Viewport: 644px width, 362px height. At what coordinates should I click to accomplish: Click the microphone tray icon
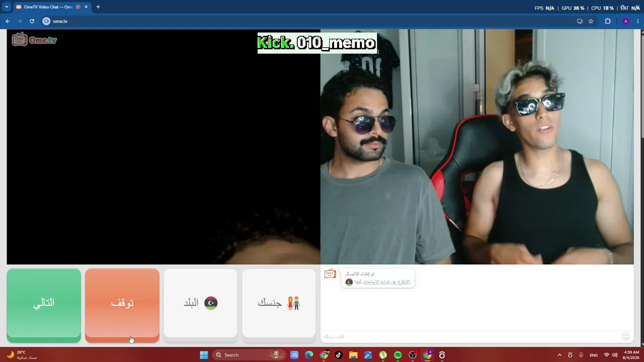[581, 355]
